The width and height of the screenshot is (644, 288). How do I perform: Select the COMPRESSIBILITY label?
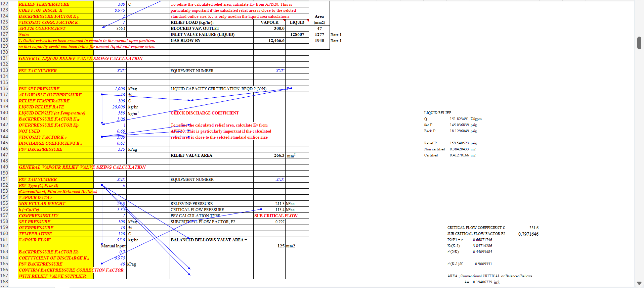[x=56, y=216]
